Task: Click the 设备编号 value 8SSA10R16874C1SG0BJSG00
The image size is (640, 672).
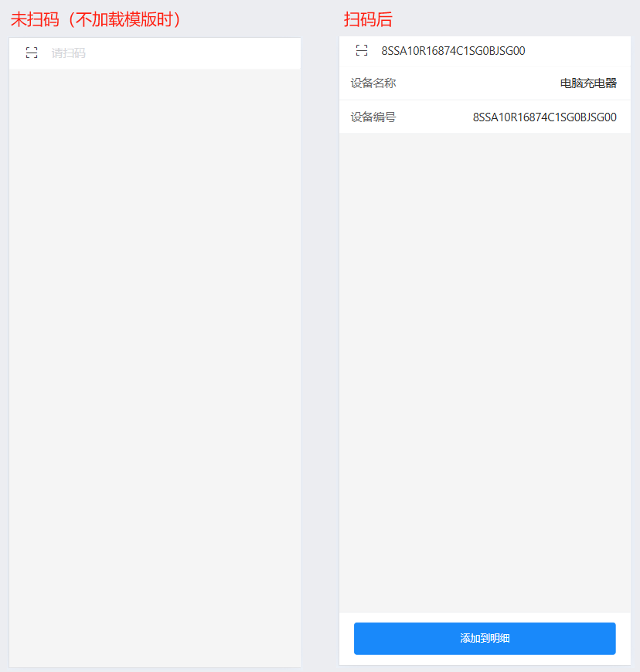Action: point(544,117)
